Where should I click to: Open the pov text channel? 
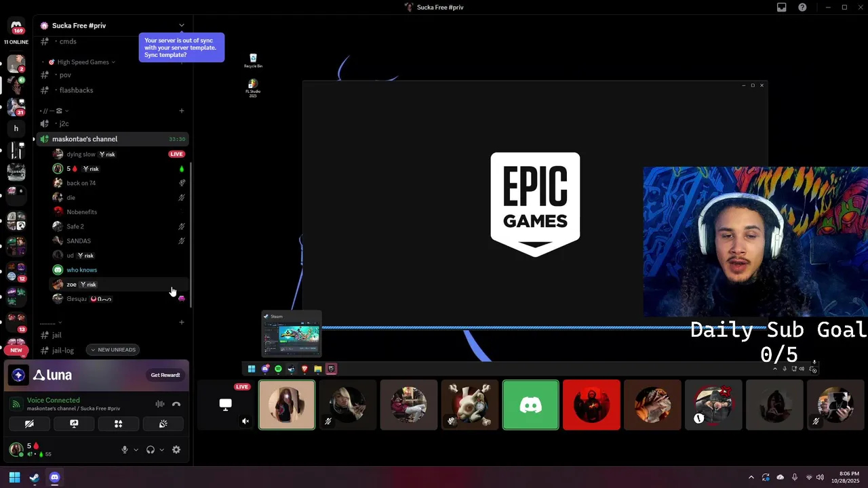coord(113,75)
